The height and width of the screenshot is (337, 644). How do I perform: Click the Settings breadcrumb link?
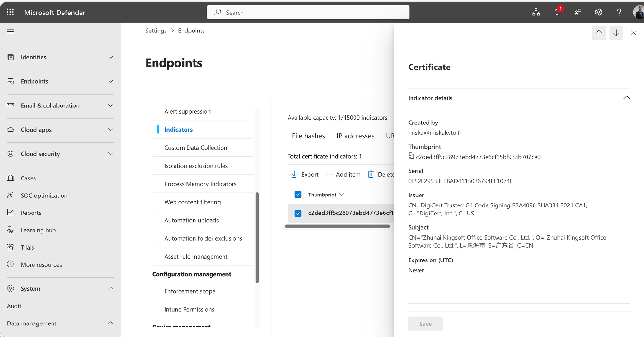tap(156, 31)
